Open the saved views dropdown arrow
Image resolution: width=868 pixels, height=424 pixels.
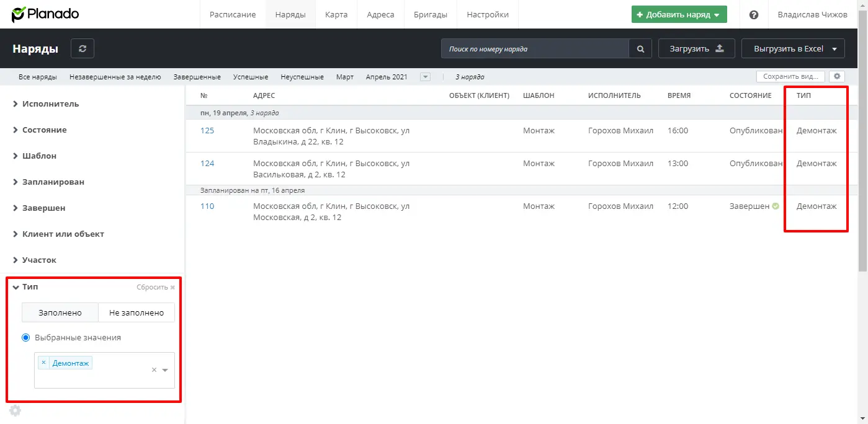pos(425,77)
